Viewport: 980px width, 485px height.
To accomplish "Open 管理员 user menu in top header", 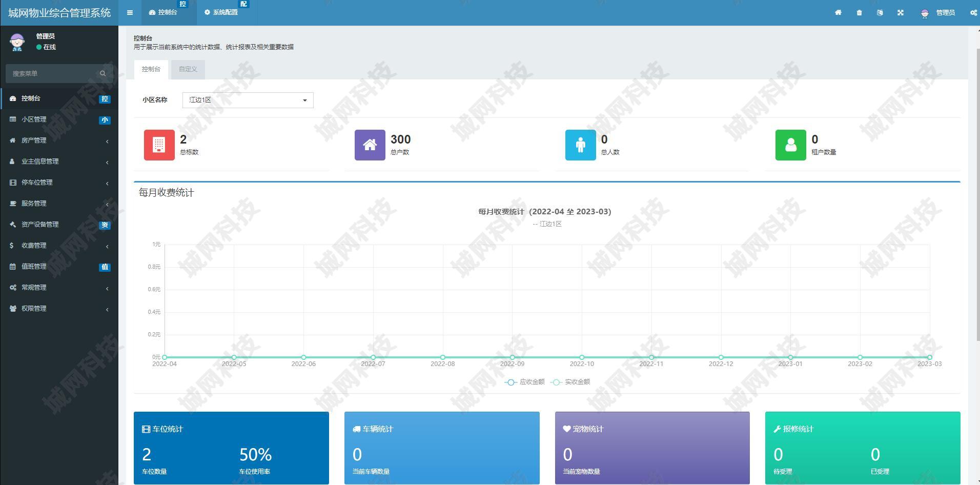I will (937, 13).
